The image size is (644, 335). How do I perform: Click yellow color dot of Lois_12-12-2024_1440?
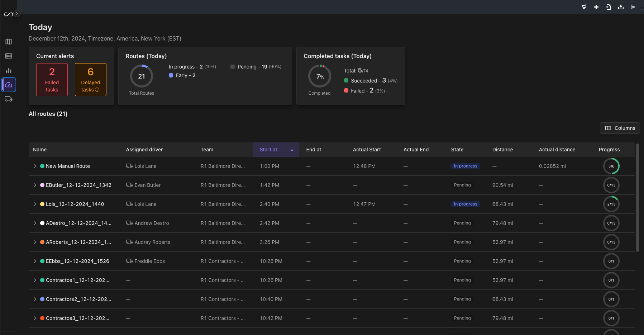(42, 204)
